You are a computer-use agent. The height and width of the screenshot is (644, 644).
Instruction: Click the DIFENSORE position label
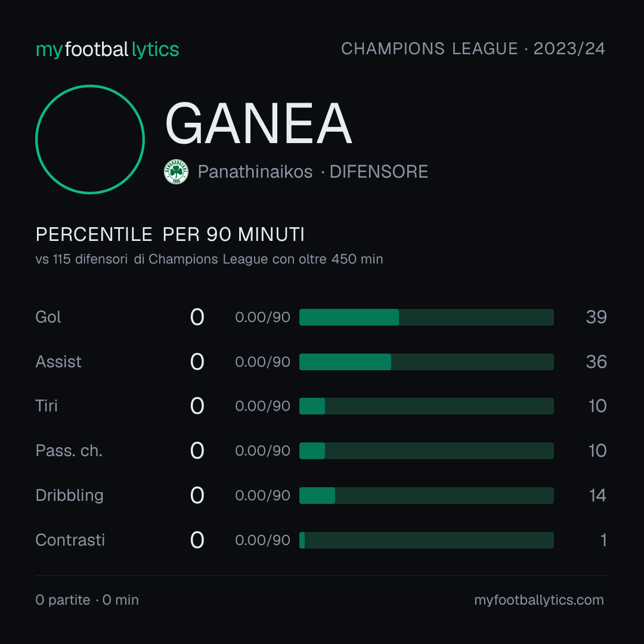(x=379, y=172)
